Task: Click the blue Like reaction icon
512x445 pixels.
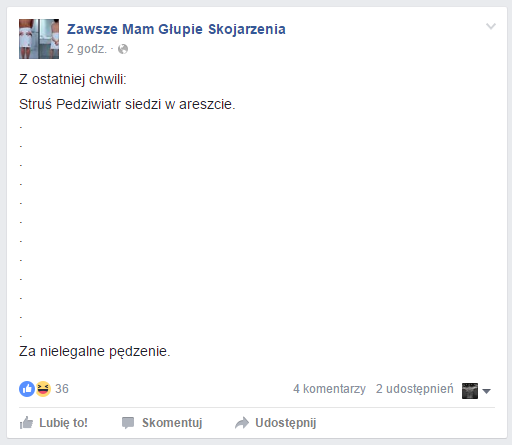Action: click(x=27, y=389)
